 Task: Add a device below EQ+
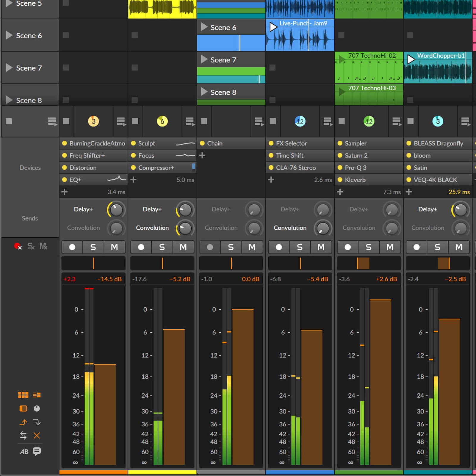(x=64, y=192)
